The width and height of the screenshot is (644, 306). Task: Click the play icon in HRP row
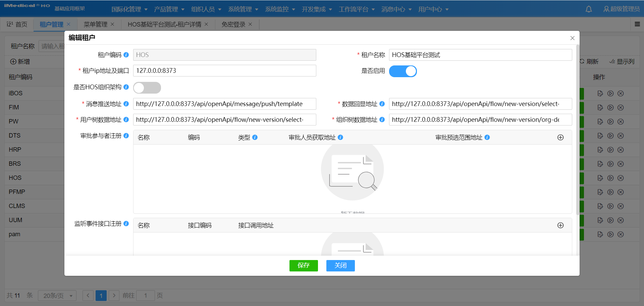pos(610,150)
